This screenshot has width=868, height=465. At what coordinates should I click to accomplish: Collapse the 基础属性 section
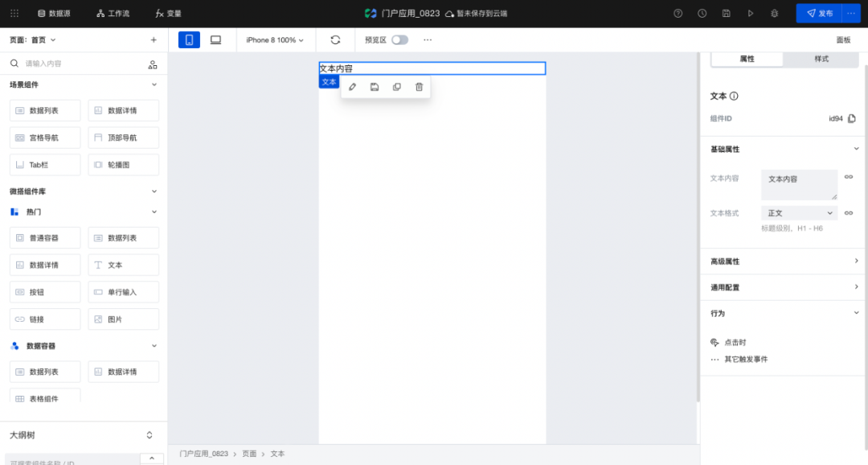[856, 149]
